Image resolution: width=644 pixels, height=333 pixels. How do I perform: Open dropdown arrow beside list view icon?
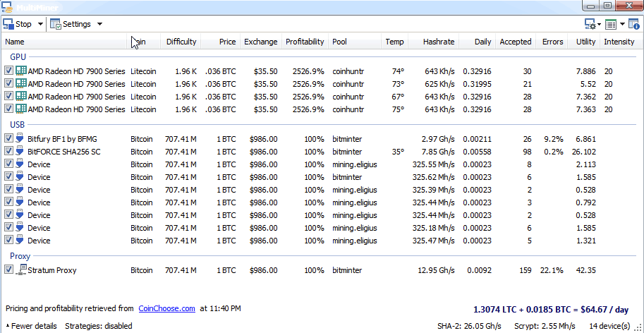622,25
